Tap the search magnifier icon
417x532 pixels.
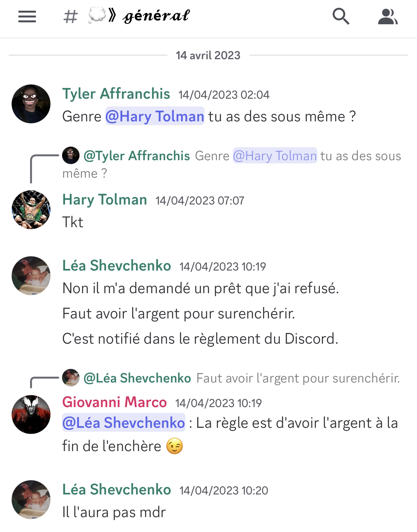[x=341, y=17]
